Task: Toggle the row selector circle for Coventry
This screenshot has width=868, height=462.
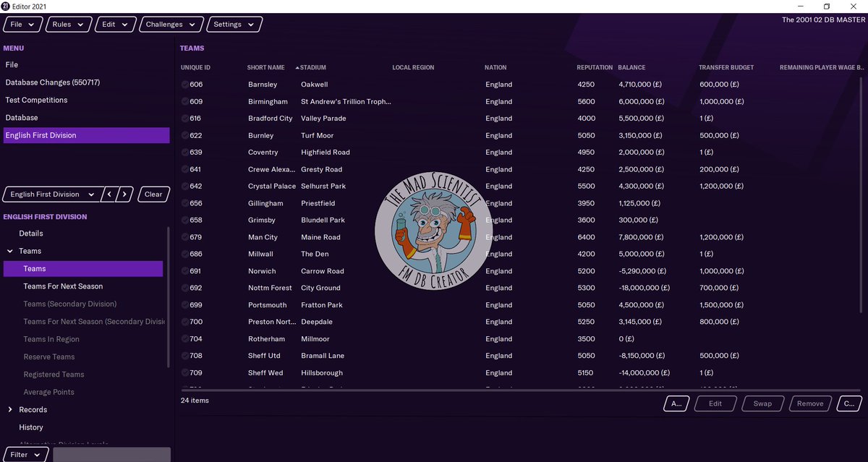Action: click(x=185, y=153)
